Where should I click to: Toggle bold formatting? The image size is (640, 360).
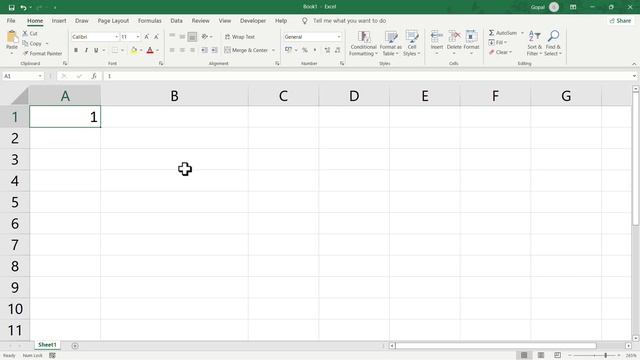[x=76, y=50]
